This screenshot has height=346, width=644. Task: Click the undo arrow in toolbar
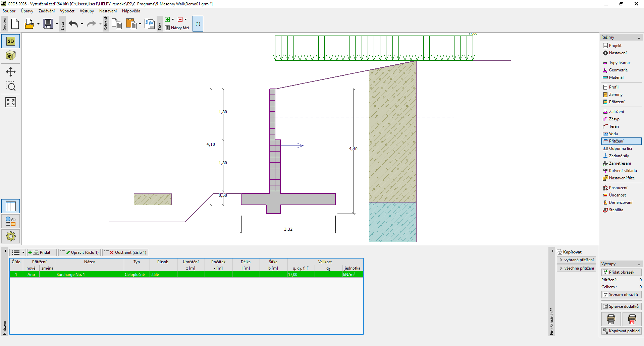(x=73, y=24)
